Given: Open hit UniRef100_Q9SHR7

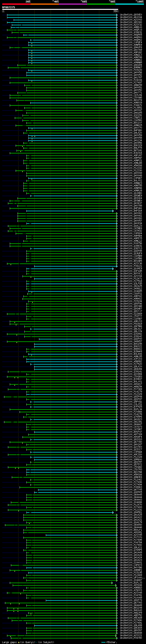Looking at the screenshot, I should [131, 309].
